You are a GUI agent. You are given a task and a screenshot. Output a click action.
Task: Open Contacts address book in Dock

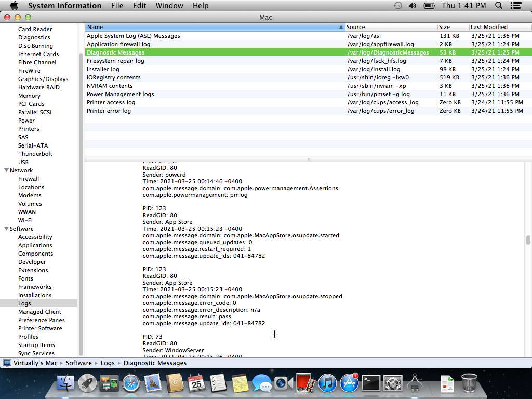(175, 383)
